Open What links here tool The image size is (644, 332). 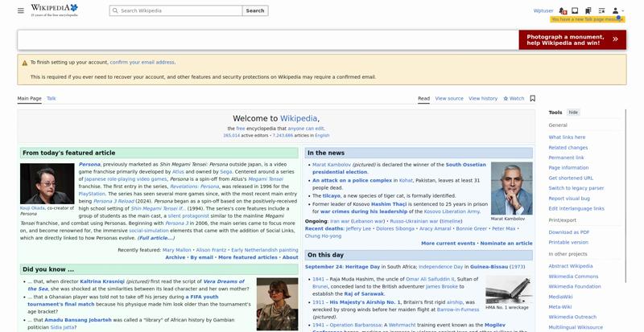click(x=567, y=137)
